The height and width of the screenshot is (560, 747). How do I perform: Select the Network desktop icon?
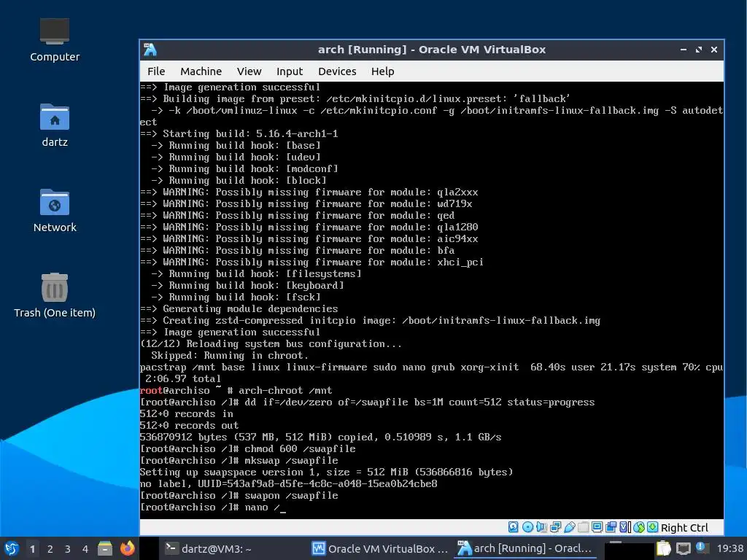[x=55, y=211]
